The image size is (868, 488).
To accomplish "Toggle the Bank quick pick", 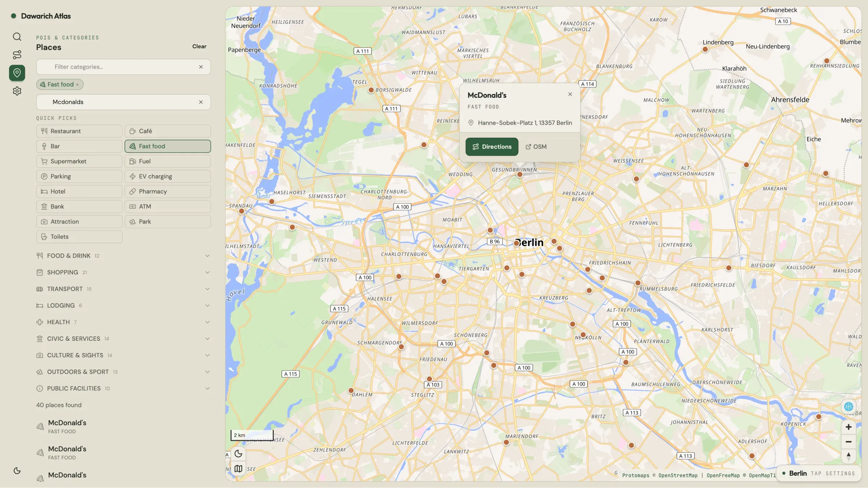I will [79, 207].
